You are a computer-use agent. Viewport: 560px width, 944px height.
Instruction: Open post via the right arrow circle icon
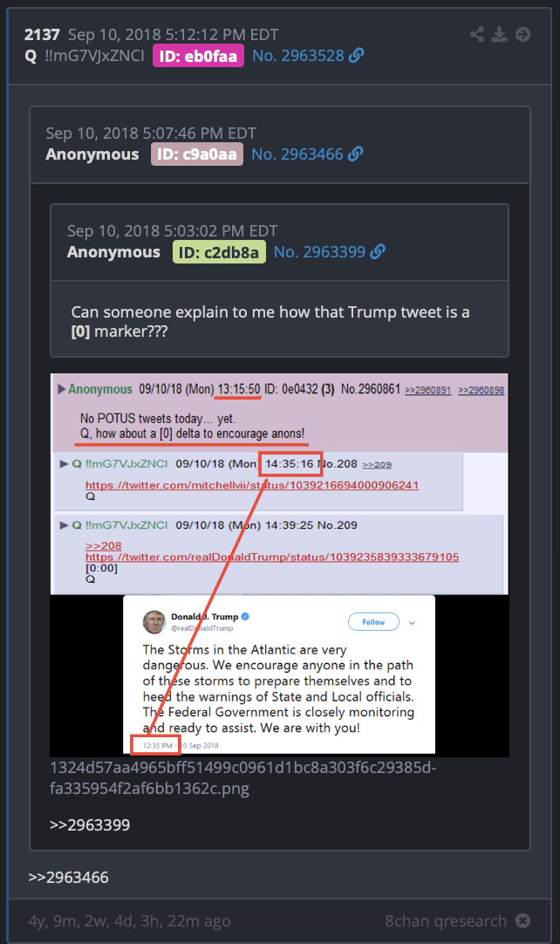point(522,34)
